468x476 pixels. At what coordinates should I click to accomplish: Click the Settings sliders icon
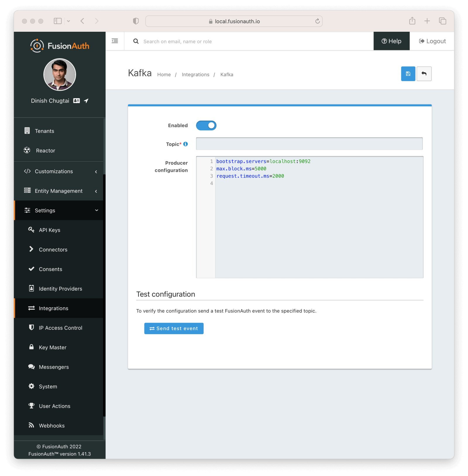click(27, 210)
